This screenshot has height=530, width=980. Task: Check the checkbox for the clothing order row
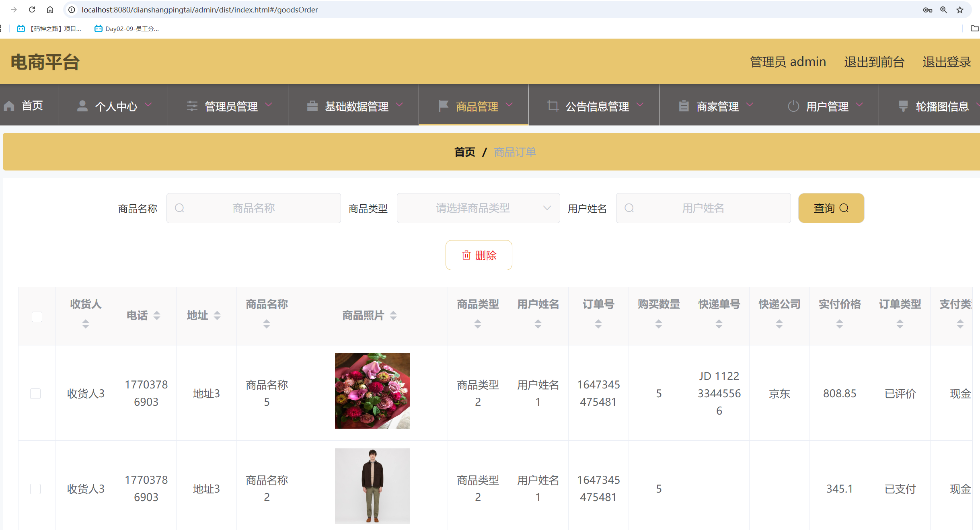click(x=35, y=489)
